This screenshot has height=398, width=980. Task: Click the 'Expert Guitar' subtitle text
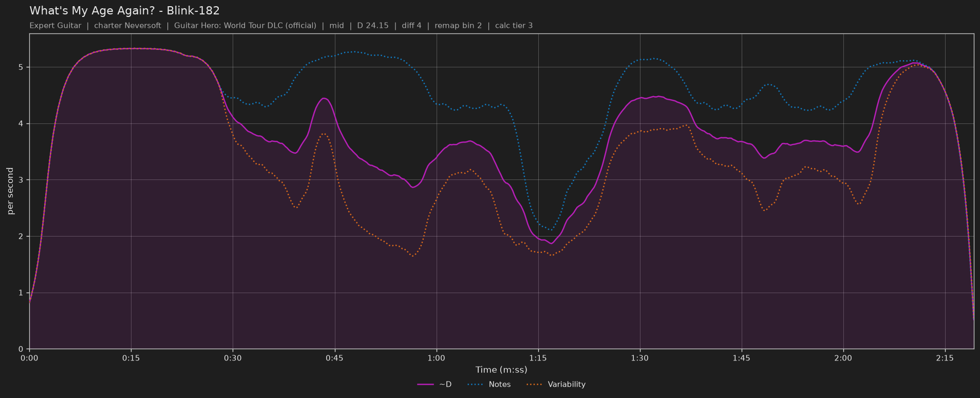coord(55,25)
